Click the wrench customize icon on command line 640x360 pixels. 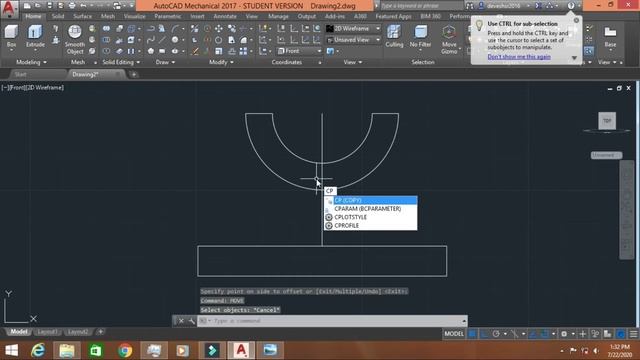pos(191,321)
